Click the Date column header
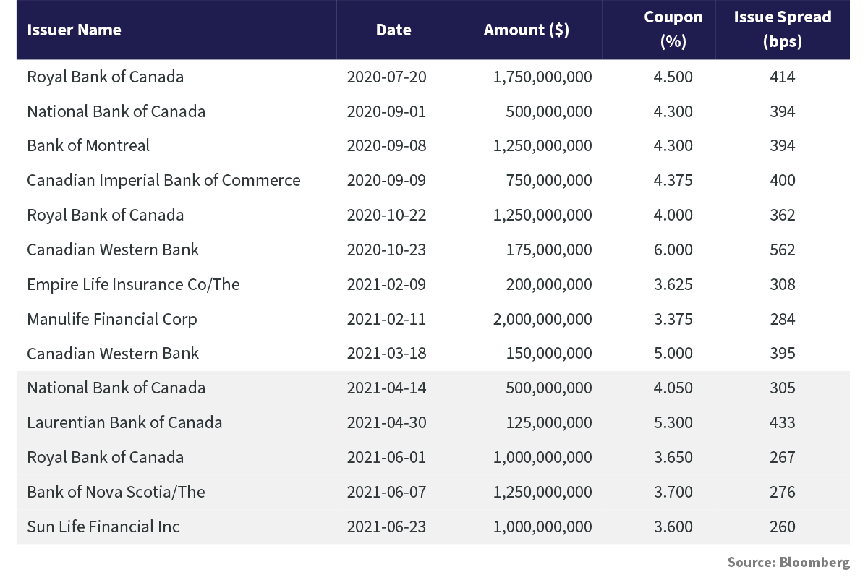This screenshot has width=868, height=588. coord(393,30)
